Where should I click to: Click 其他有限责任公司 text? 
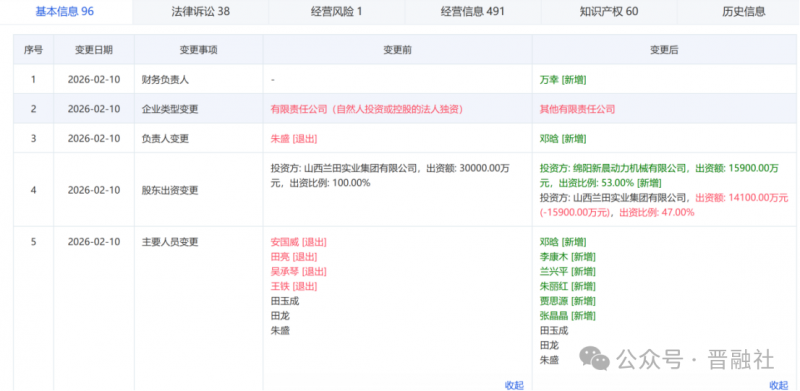coord(577,109)
